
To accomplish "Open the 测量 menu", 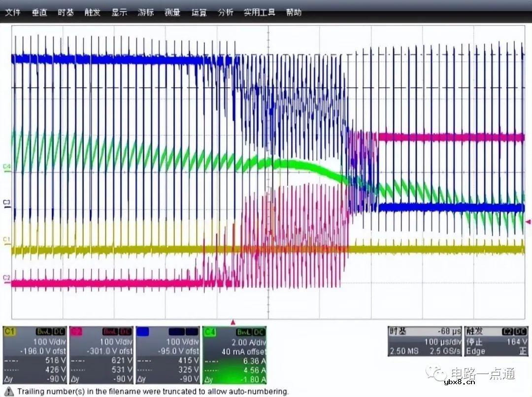I will click(x=172, y=13).
